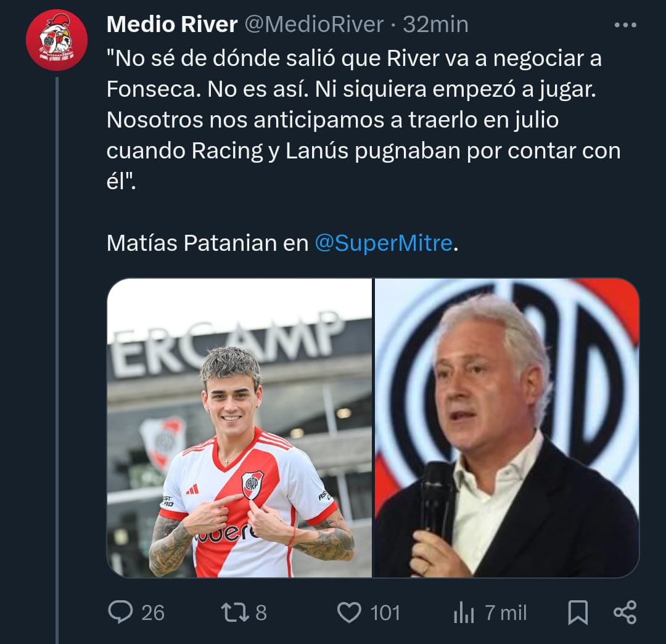Screen dimensions: 666x644
Task: Open the Medio River display name
Action: pos(172,24)
